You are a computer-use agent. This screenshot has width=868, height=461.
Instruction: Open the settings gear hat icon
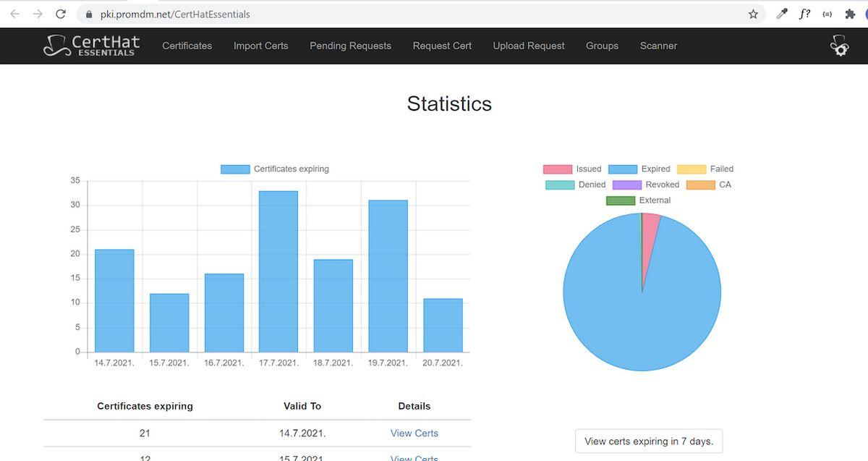click(839, 45)
